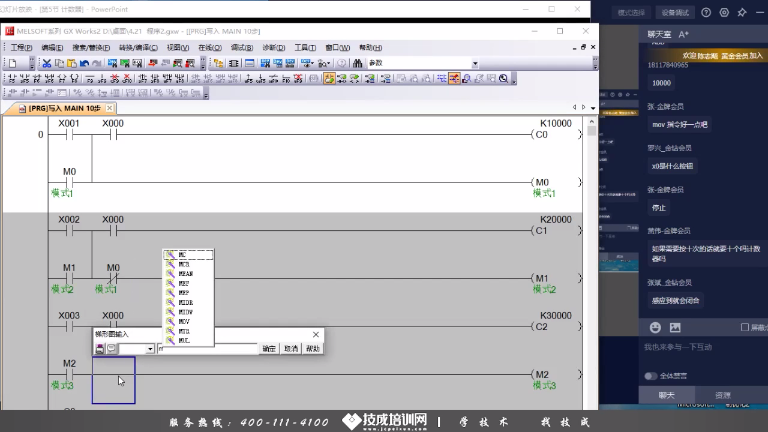Close the ladder input dialog
768x432 pixels.
[x=315, y=335]
